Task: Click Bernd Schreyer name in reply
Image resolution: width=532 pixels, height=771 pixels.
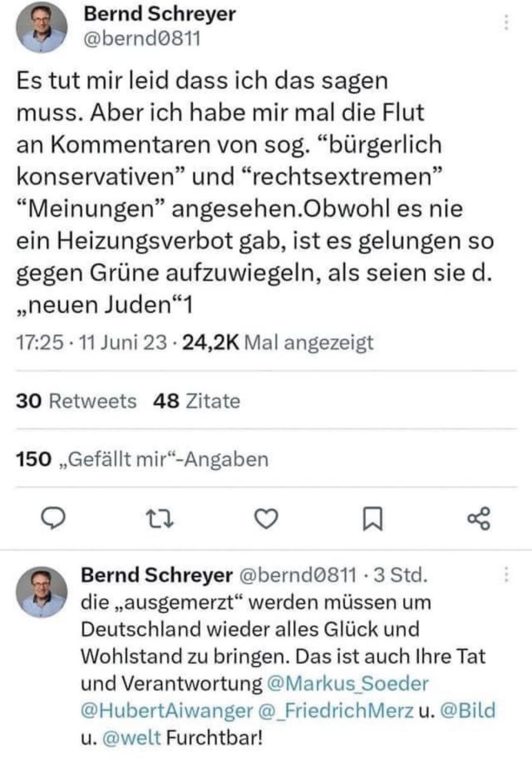Action: coord(156,575)
